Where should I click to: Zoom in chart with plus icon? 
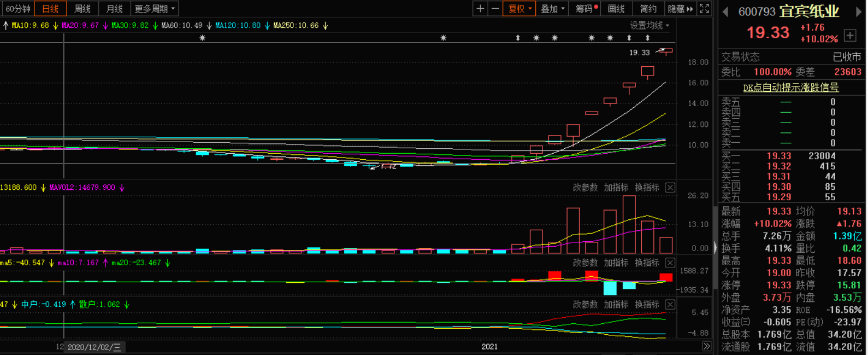(480, 9)
